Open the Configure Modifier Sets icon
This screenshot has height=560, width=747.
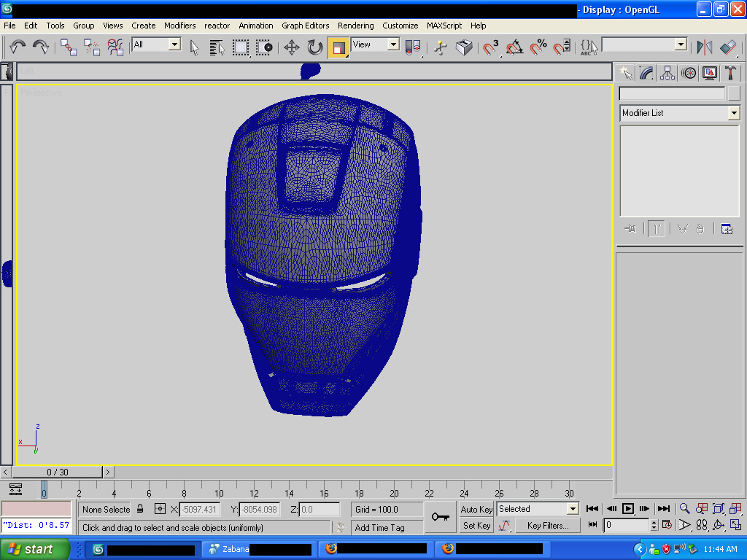click(x=726, y=229)
